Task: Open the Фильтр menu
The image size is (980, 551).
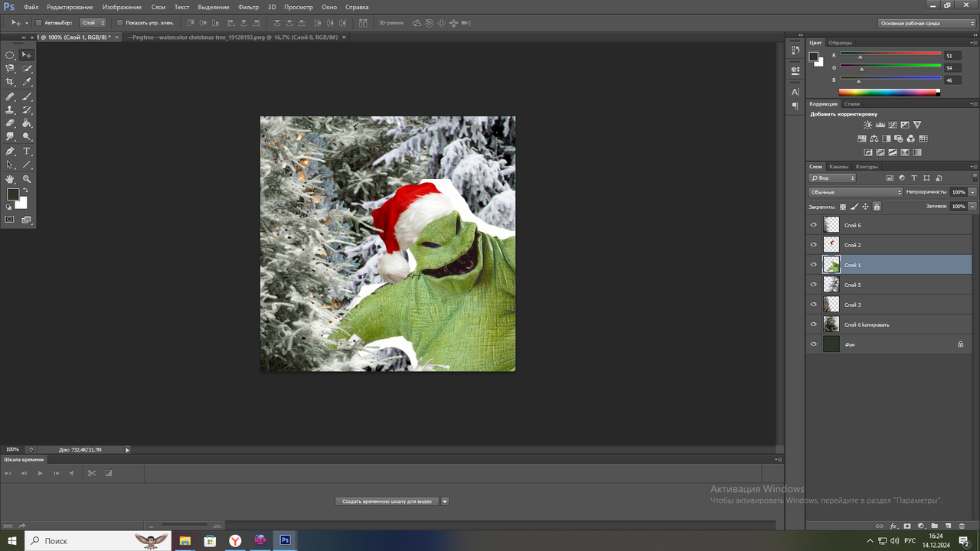Action: coord(248,7)
